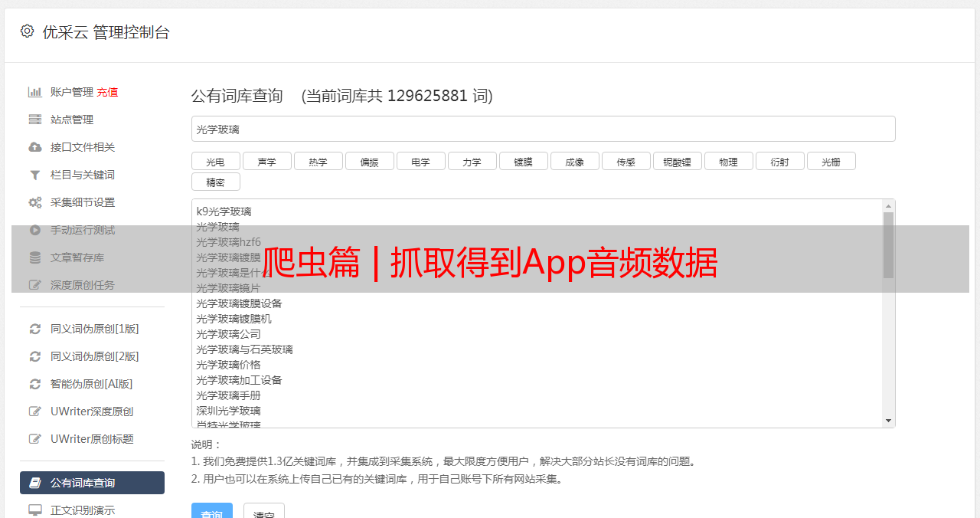Select 光学玻璃价格 in the results list
Viewport: 980px width, 518px height.
228,365
